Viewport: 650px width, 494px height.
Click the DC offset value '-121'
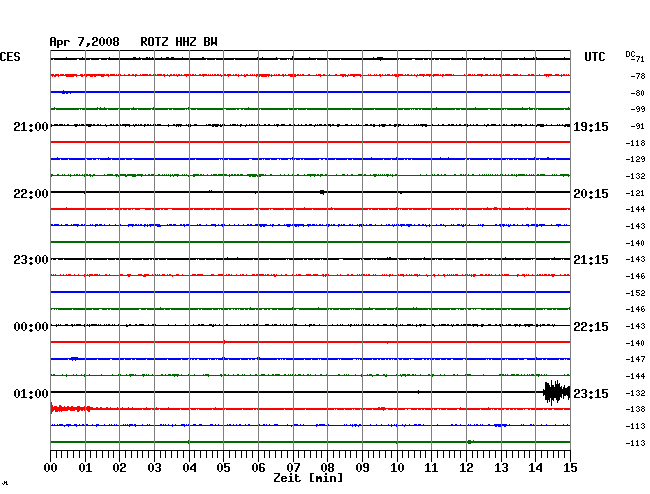tap(635, 194)
